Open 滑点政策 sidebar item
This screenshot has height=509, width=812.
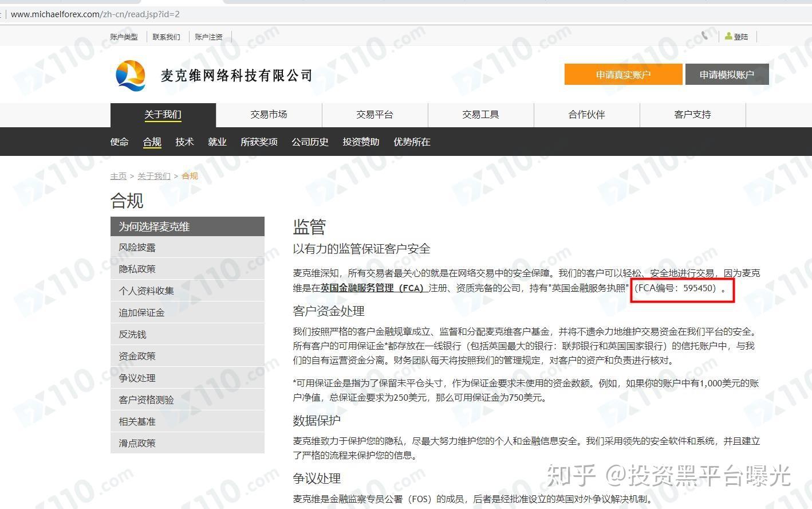click(187, 443)
